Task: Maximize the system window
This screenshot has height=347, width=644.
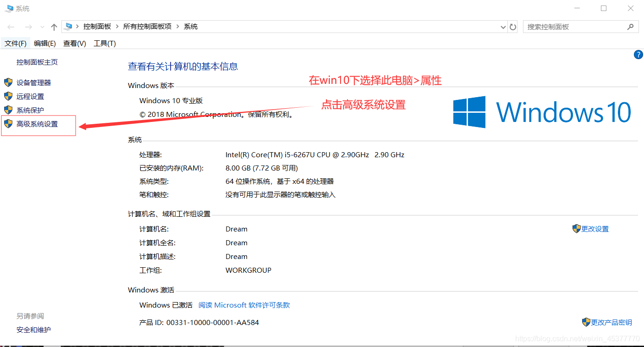Action: [x=604, y=8]
